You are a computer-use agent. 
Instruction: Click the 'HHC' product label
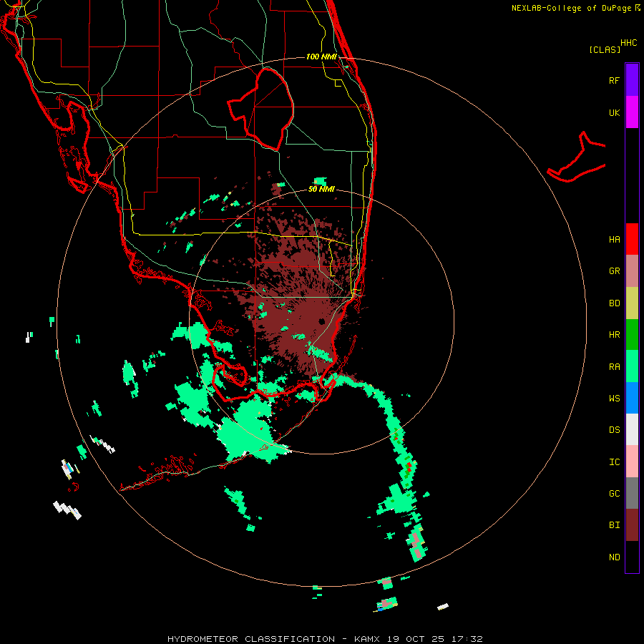(628, 43)
